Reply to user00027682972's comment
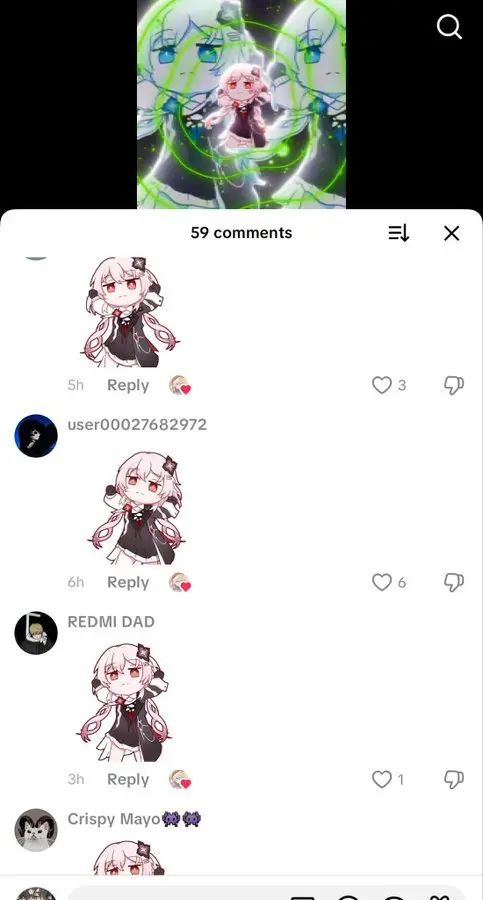 click(x=128, y=583)
